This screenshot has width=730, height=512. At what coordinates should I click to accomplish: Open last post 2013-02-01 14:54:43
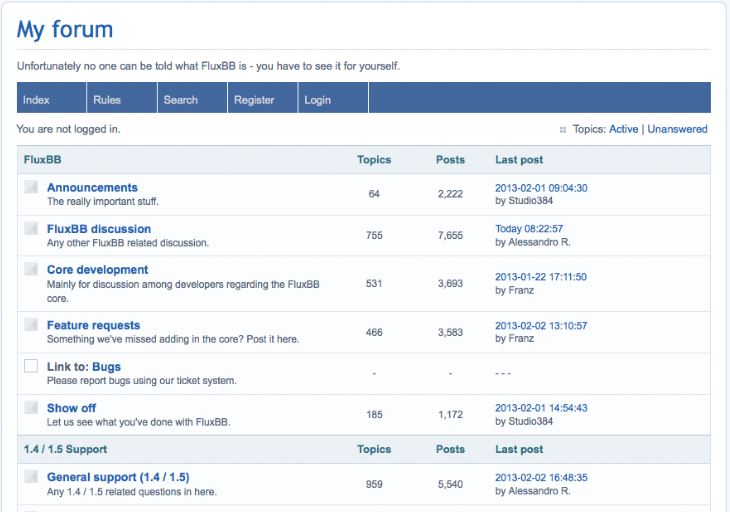click(x=541, y=408)
